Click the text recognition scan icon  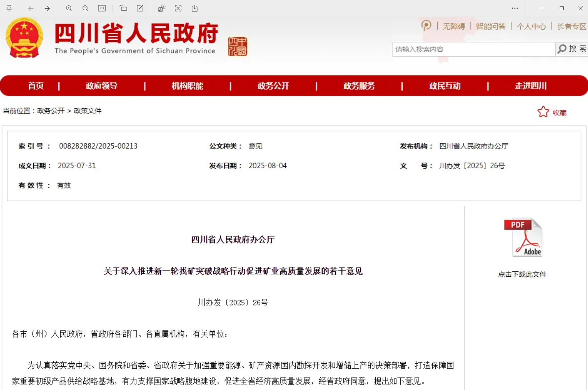[x=178, y=8]
